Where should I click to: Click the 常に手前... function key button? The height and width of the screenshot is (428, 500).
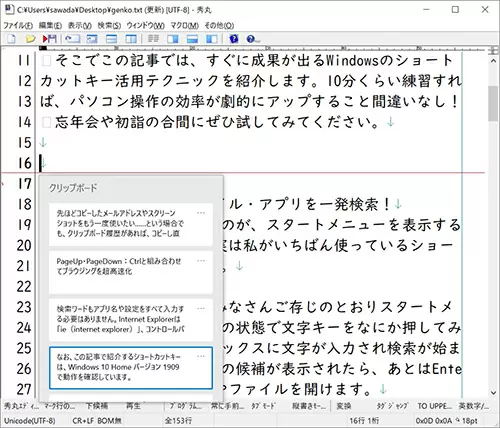tap(227, 406)
